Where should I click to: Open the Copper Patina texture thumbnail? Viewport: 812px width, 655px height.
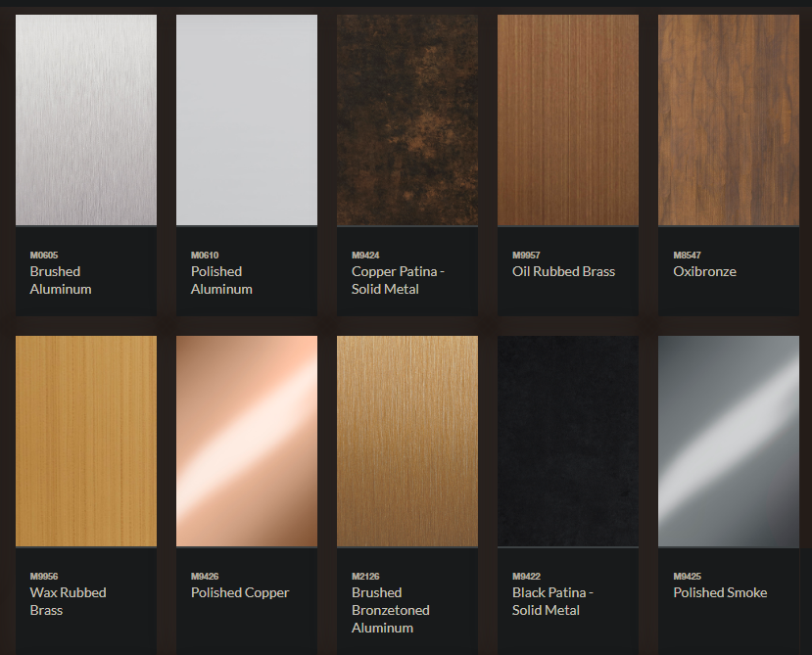pyautogui.click(x=407, y=119)
